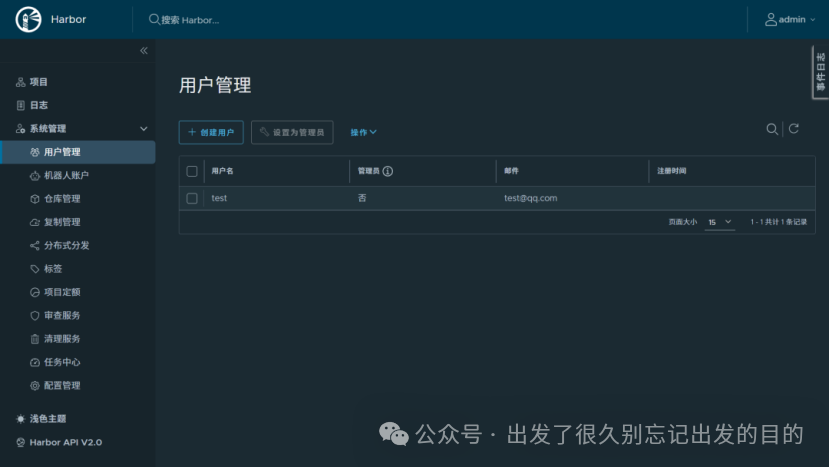Screen dimensions: 830x467
Task: Click the 用户名 column header
Action: click(222, 171)
